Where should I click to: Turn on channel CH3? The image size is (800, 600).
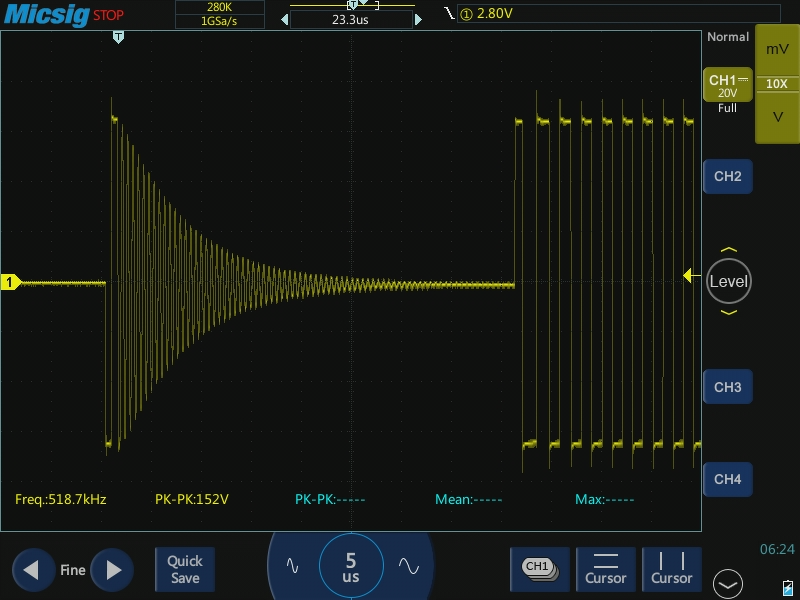coord(728,387)
